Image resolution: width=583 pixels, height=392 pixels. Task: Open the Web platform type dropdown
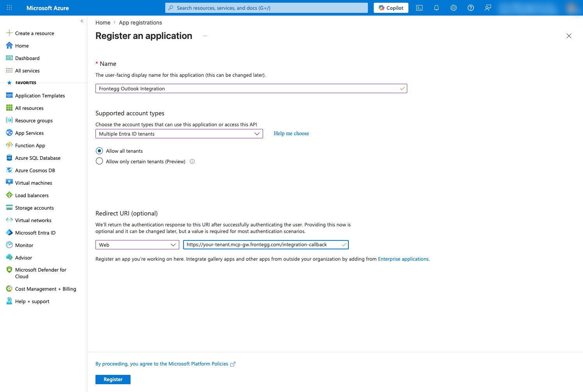point(137,245)
